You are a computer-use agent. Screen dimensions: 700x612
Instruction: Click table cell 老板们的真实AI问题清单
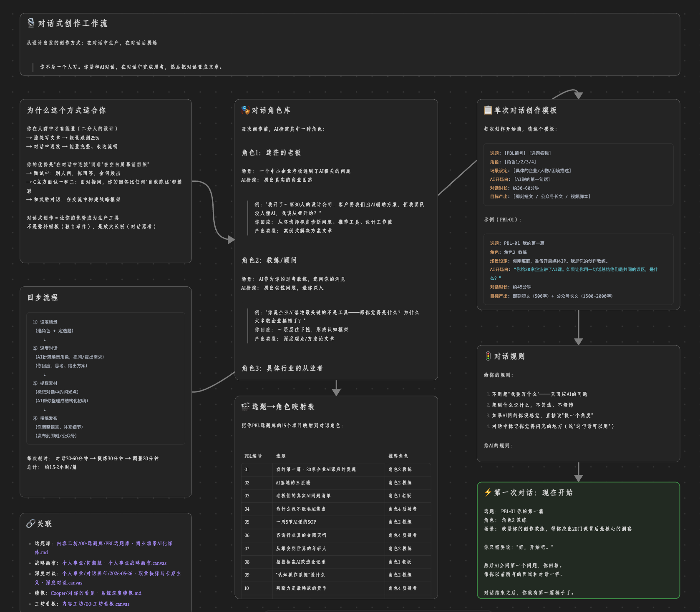pyautogui.click(x=303, y=496)
